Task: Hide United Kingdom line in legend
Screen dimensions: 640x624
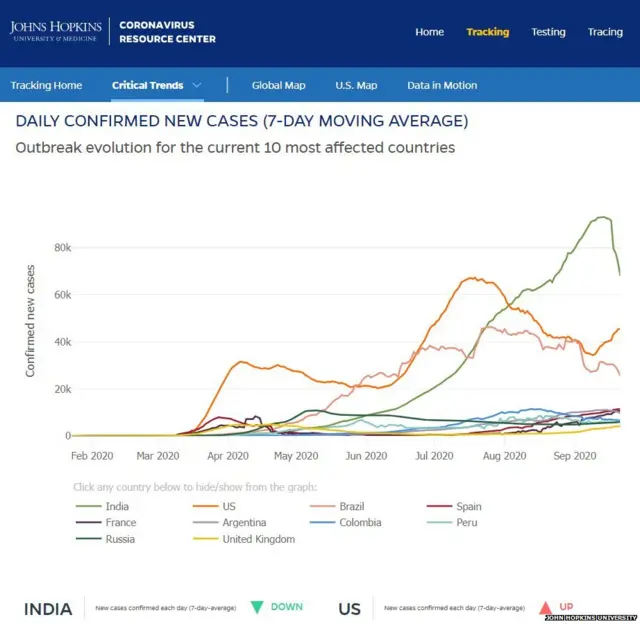Action: (x=258, y=539)
